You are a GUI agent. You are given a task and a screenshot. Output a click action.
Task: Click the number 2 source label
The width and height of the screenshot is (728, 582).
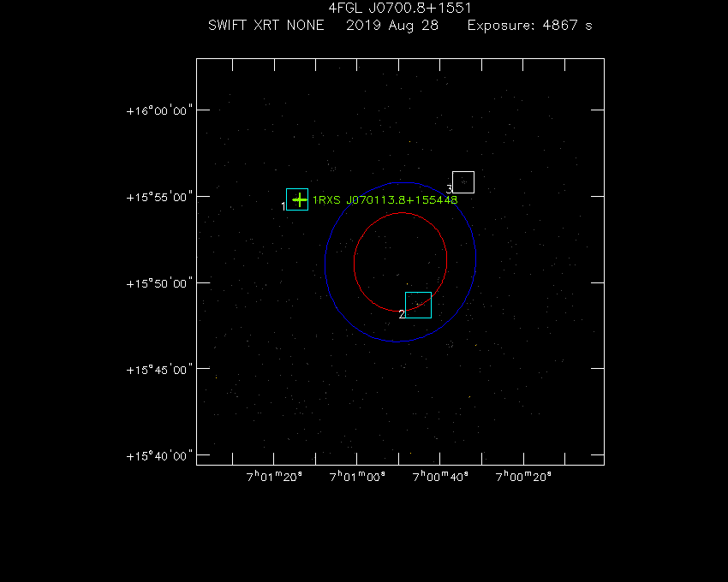402,315
